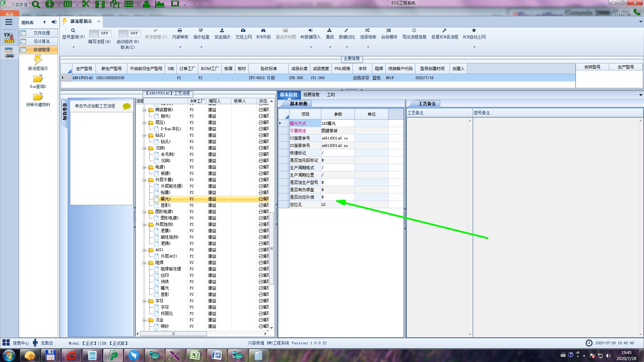This screenshot has height=362, width=644.
Task: Click 单击节点加载工艺流程 button
Action: [95, 106]
